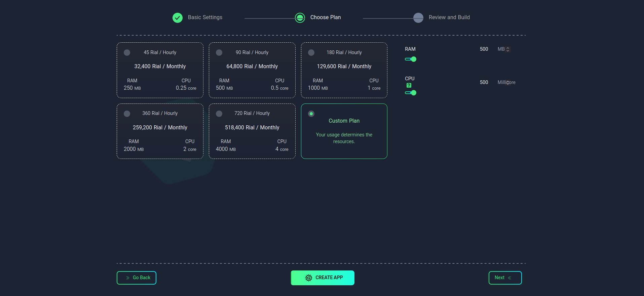Click the Custom Plan title text
Screen dimensions: 644x296
[x=344, y=121]
